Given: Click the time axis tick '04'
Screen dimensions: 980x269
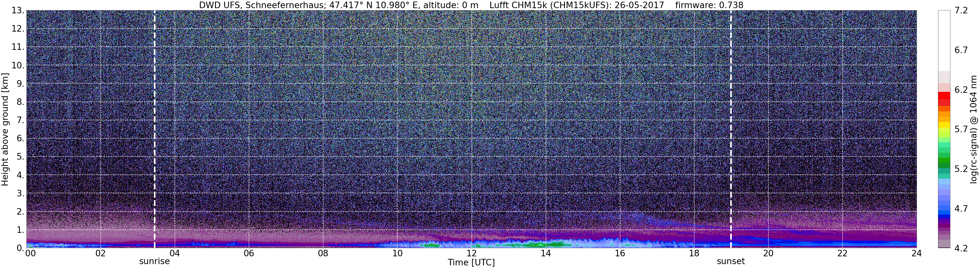Looking at the screenshot, I should coord(174,253).
